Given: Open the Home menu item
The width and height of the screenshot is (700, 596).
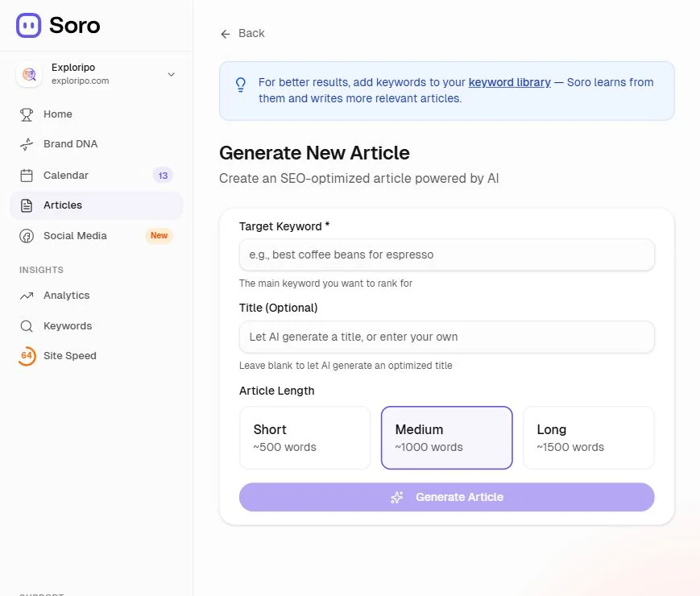Looking at the screenshot, I should (97, 114).
